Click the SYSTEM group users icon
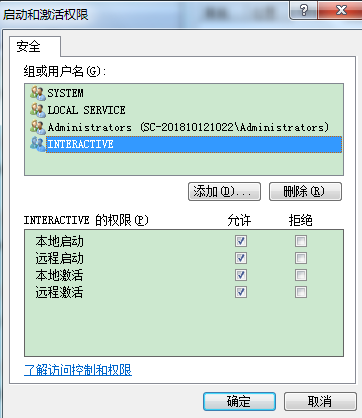This screenshot has height=418, width=362. point(38,93)
